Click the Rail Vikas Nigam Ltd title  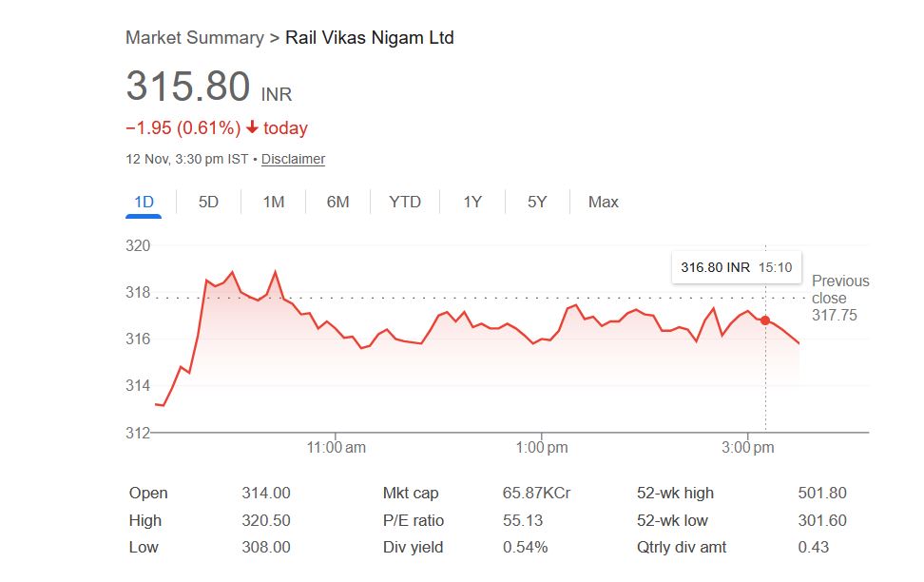(370, 38)
